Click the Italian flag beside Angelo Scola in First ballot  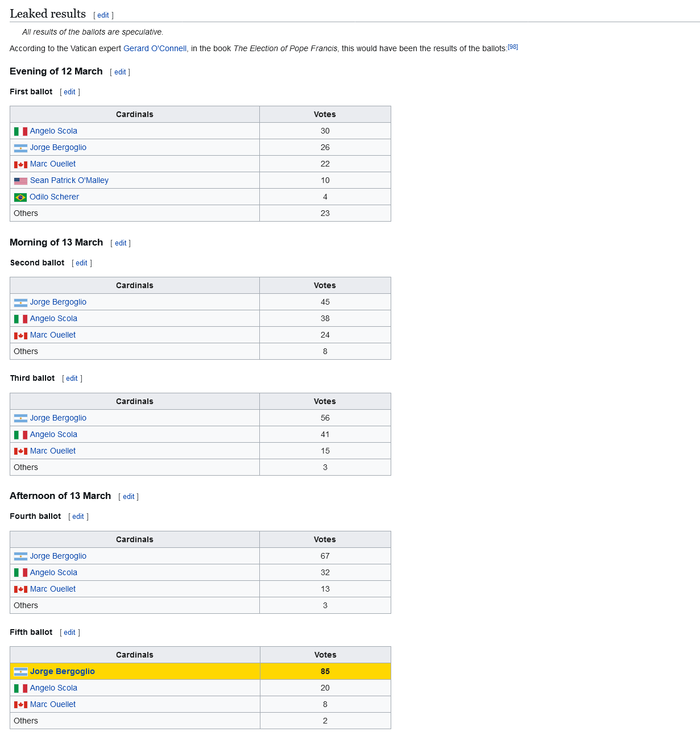pos(20,131)
